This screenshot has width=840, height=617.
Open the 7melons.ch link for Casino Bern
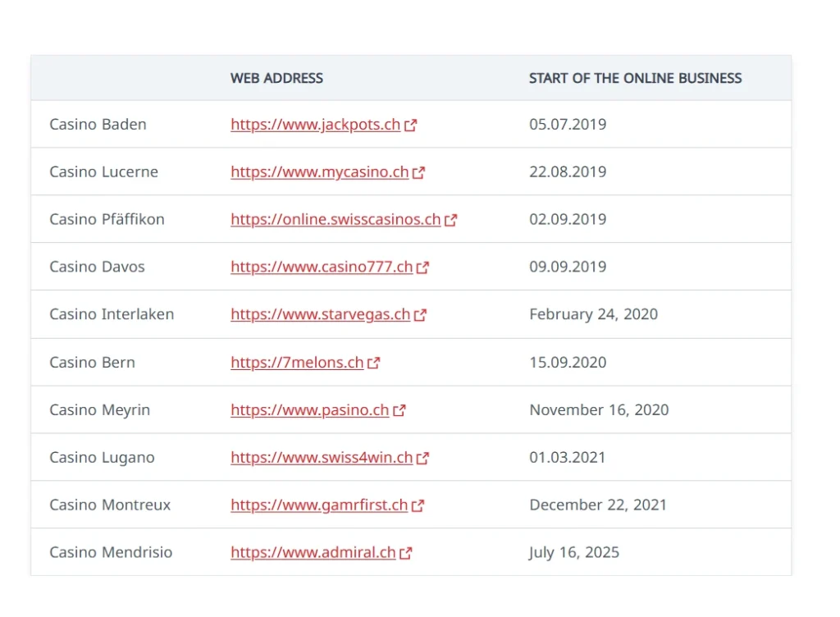coord(297,362)
